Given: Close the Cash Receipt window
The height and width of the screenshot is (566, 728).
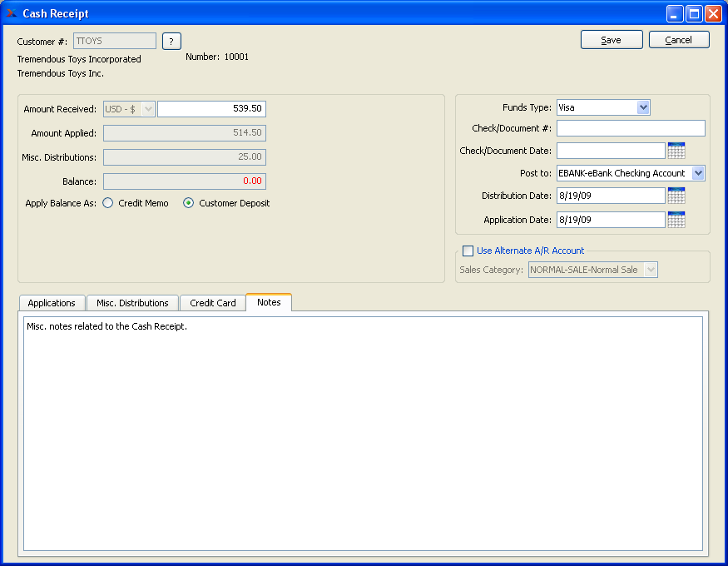Looking at the screenshot, I should coord(713,14).
